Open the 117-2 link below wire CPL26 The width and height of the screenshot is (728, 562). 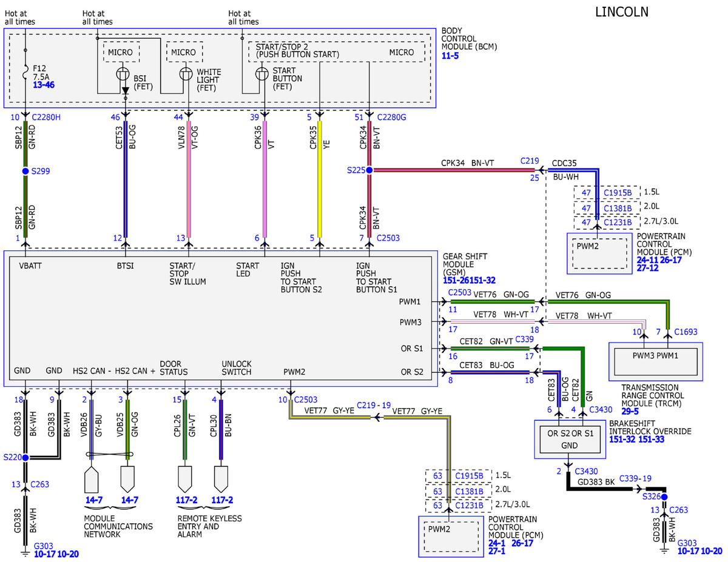point(186,501)
